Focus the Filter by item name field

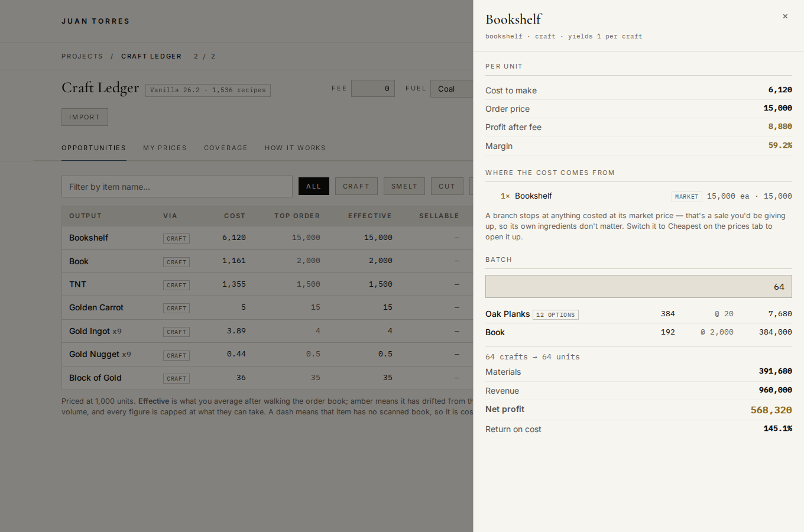point(177,187)
